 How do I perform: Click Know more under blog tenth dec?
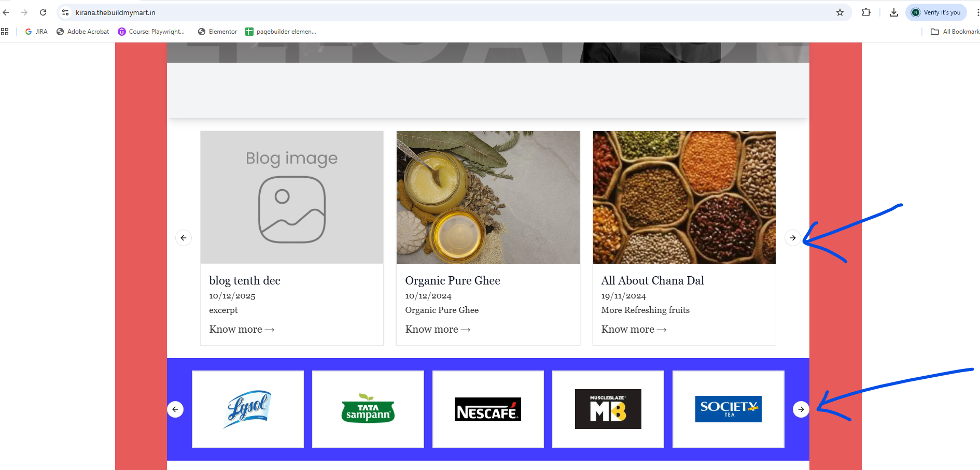(x=242, y=329)
